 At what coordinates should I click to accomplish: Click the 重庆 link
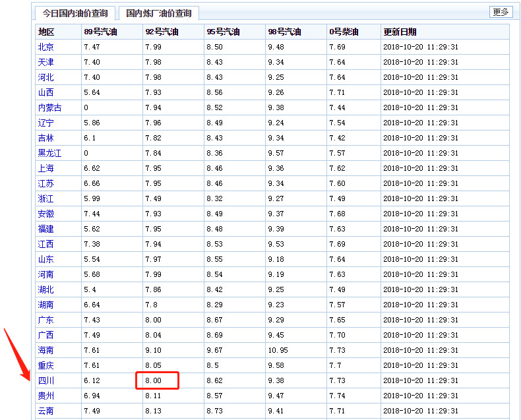(x=46, y=365)
